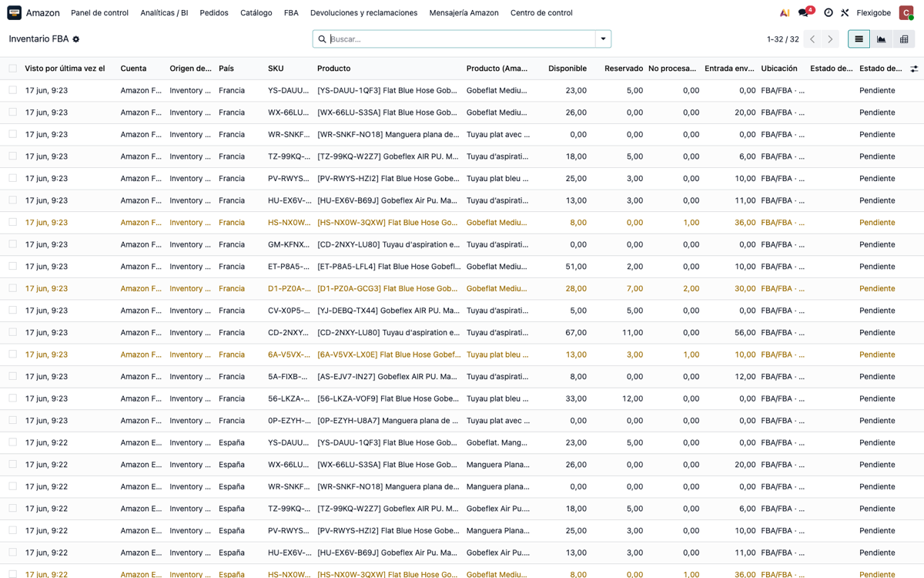Tick checkbox of WR-SNKF Francia row

pyautogui.click(x=12, y=134)
